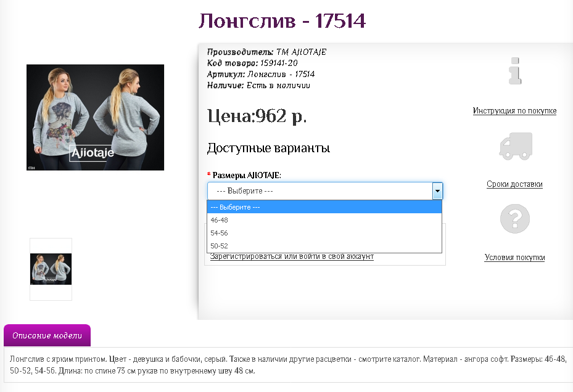
Task: Click the Код товара: 159141-20 text
Action: pos(252,63)
